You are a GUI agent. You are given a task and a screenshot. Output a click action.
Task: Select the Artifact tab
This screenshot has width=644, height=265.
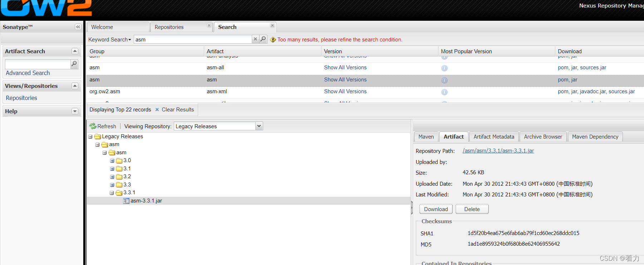pos(453,137)
